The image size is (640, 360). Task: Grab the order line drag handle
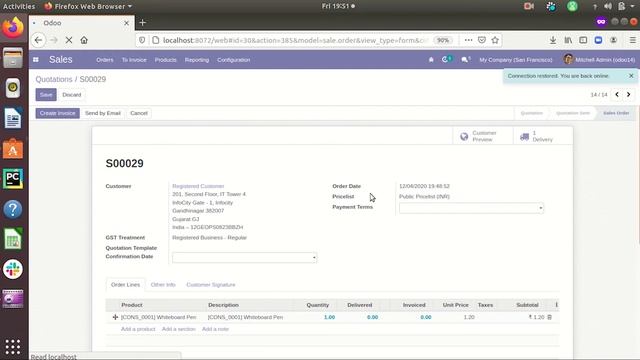pyautogui.click(x=115, y=317)
